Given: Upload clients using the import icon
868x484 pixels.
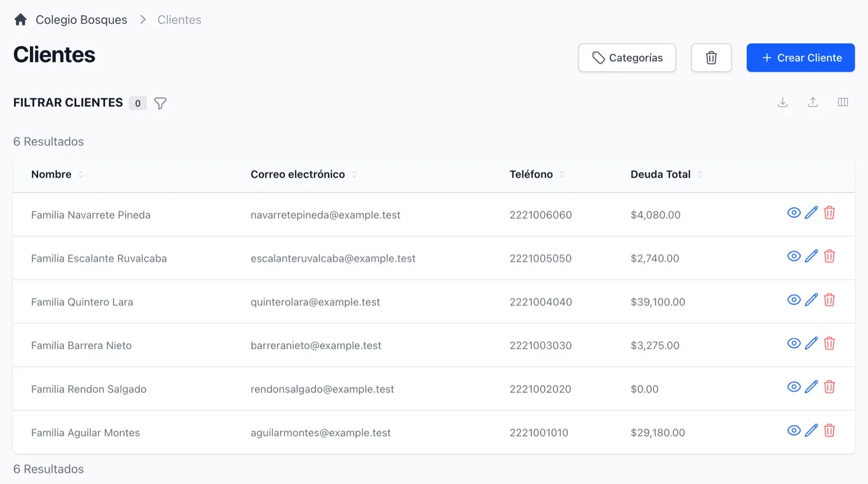Looking at the screenshot, I should click(813, 102).
